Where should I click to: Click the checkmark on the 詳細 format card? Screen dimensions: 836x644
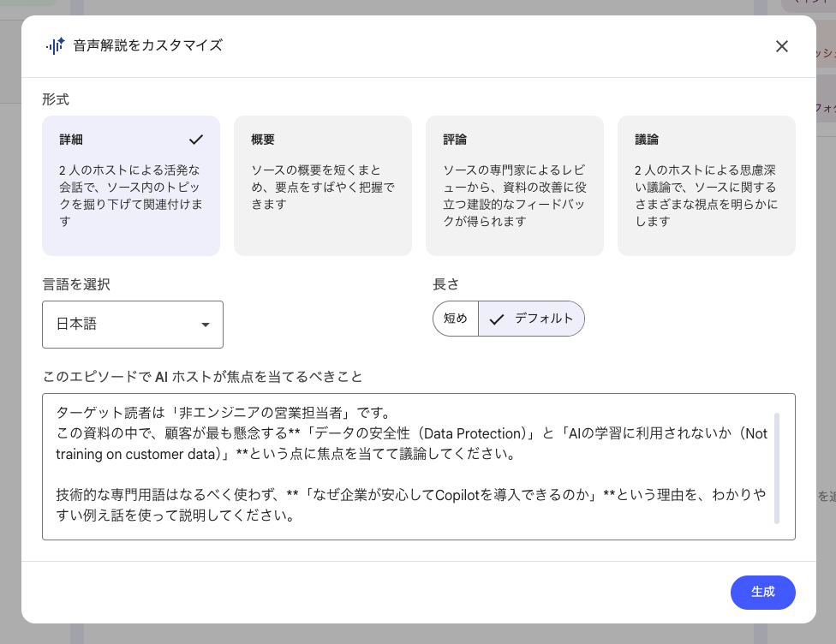click(x=195, y=139)
